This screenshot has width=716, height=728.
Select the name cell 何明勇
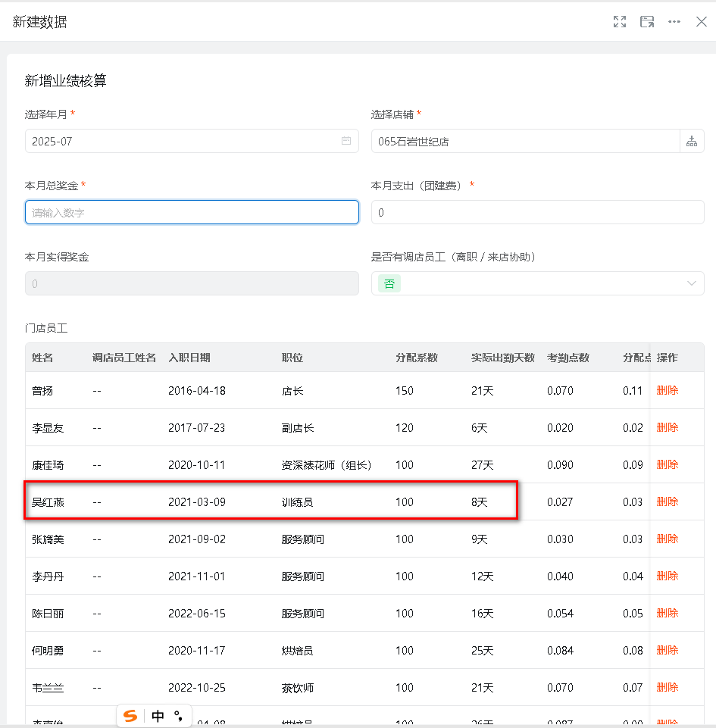coord(48,651)
